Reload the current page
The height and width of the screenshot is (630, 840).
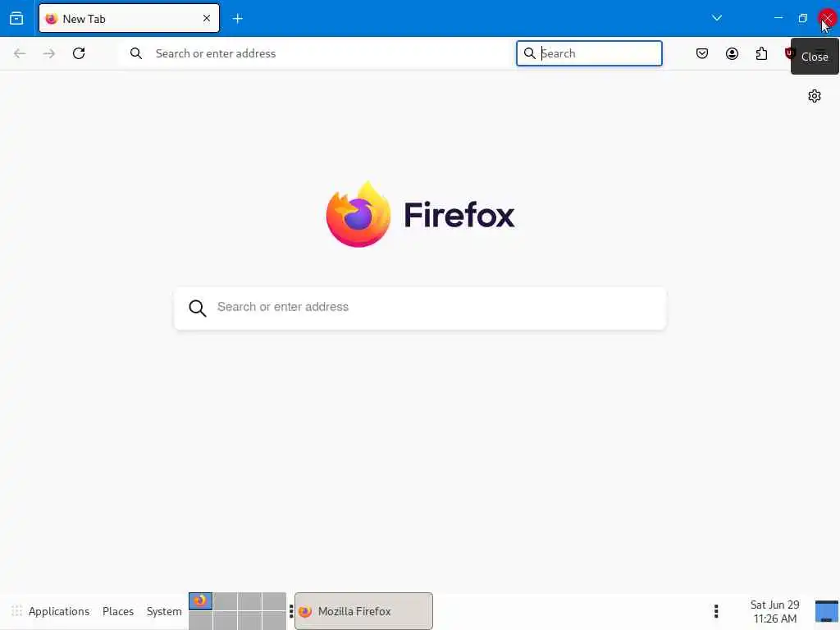[x=79, y=53]
